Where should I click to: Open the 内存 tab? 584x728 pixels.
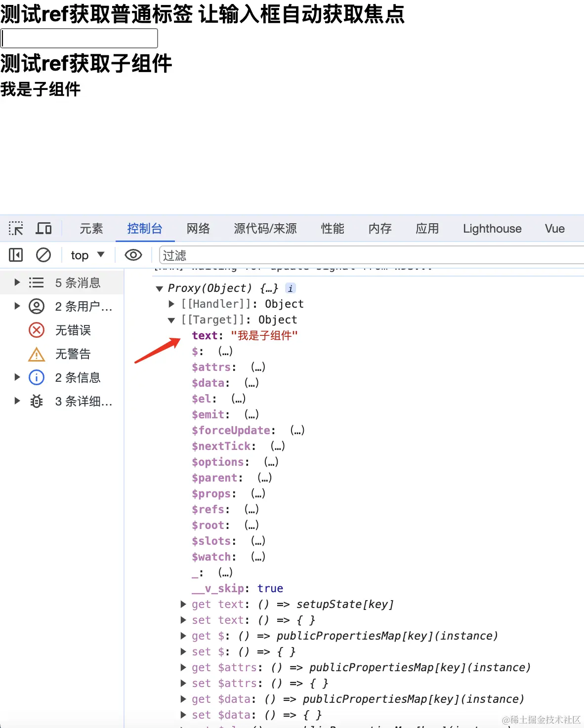tap(380, 228)
